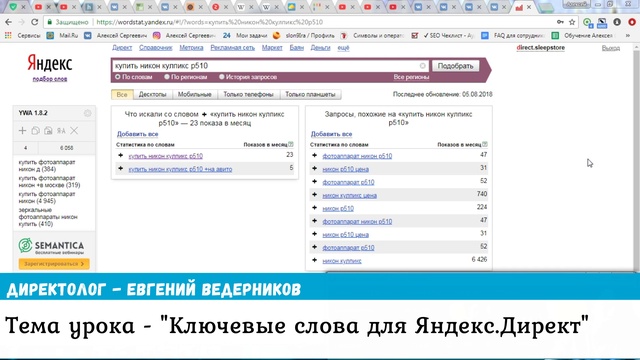Viewport: 640px width, 360px height.
Task: Open the 'Рекламная сеть' link
Action: tap(233, 48)
